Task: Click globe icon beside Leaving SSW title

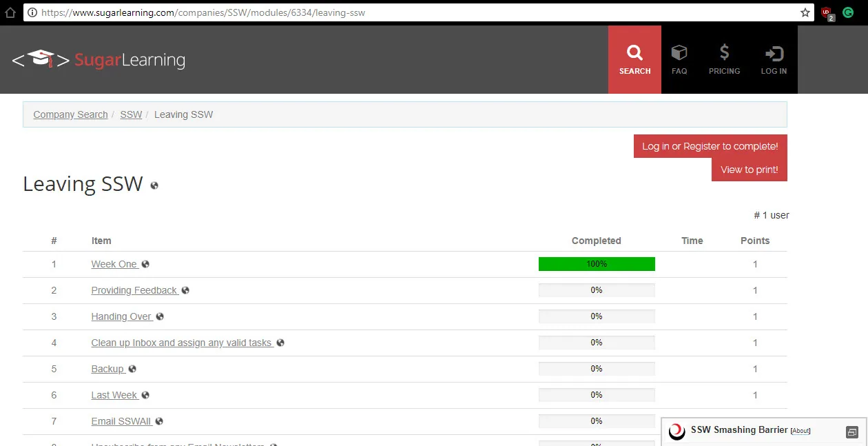Action: tap(154, 185)
